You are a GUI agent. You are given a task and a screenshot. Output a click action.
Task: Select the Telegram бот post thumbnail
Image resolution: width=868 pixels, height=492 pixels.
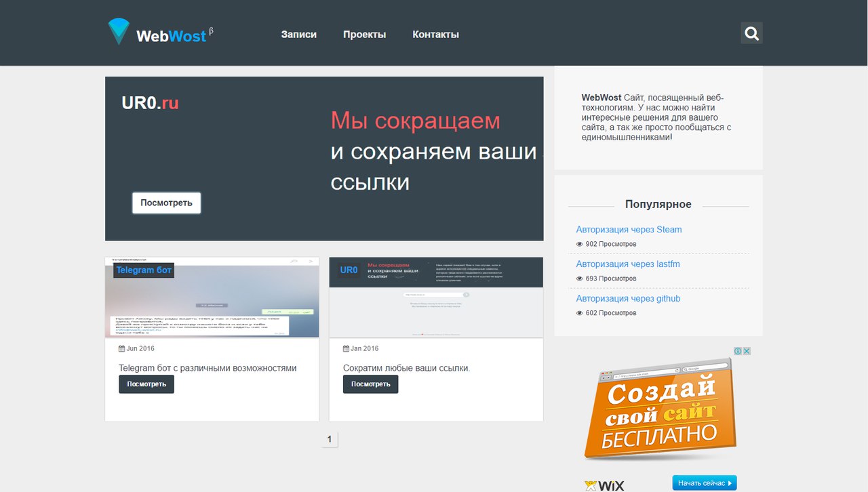(x=212, y=298)
